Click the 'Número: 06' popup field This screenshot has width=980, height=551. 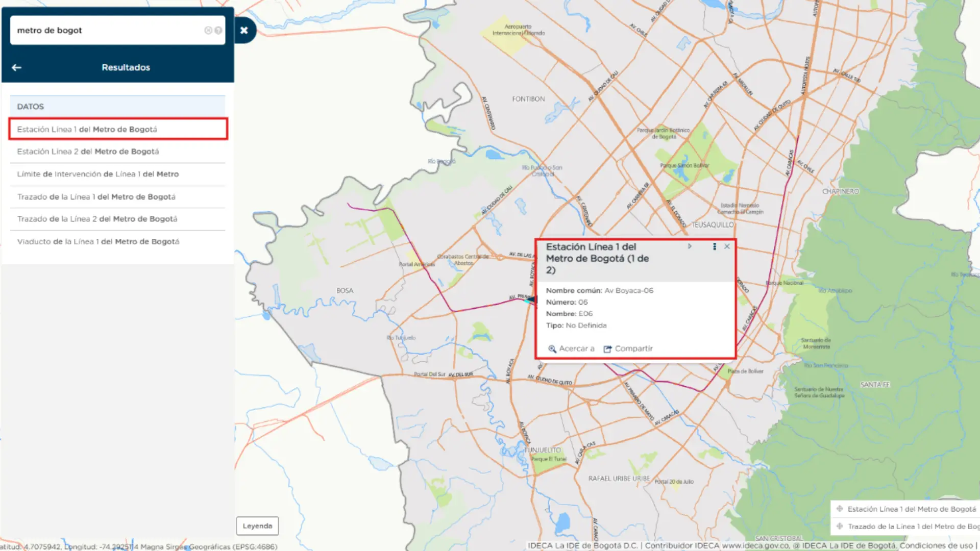[567, 302]
